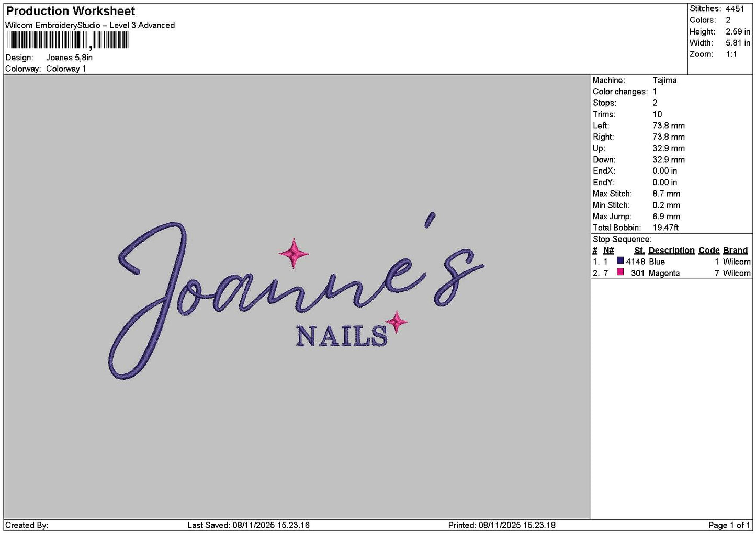This screenshot has width=756, height=534.
Task: Click 'Wilcom EmbroideryStudio – Level 3 Advanced' text
Action: click(90, 25)
